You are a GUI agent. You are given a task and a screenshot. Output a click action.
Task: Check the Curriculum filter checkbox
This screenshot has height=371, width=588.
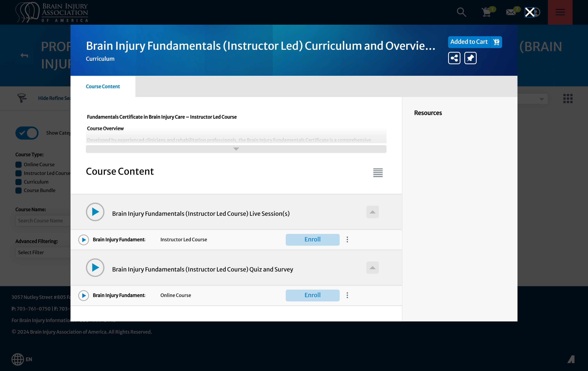[x=18, y=182]
